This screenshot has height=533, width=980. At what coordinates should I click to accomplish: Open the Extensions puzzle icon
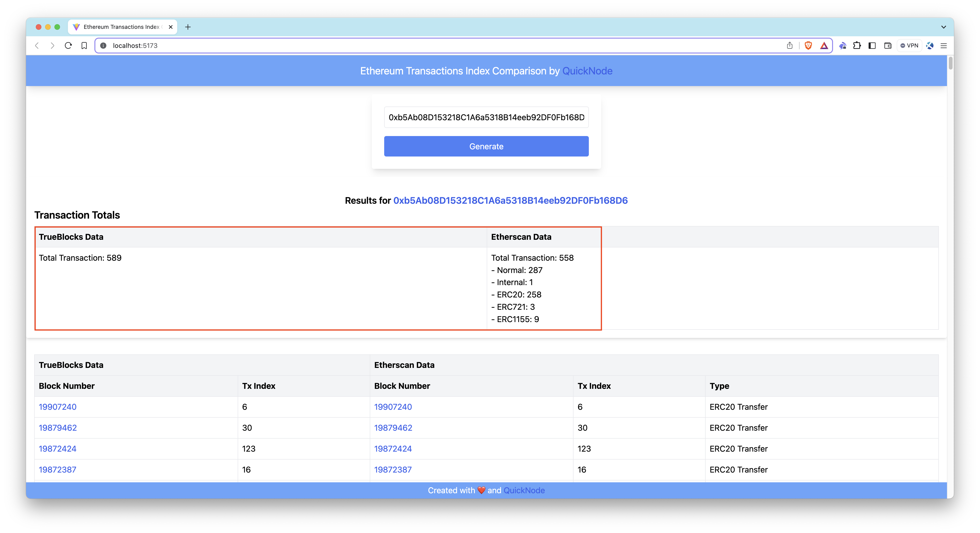[x=857, y=46]
